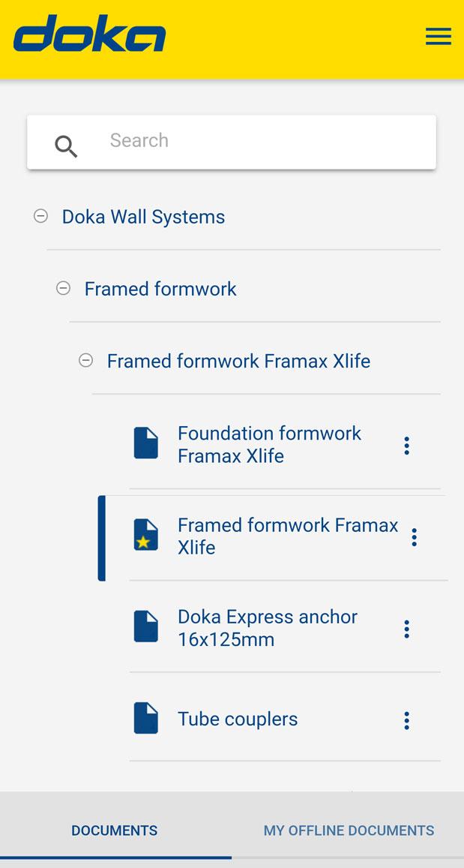The height and width of the screenshot is (868, 464).
Task: Click the starred Framed formwork Framax Xlife file icon
Action: (x=146, y=535)
